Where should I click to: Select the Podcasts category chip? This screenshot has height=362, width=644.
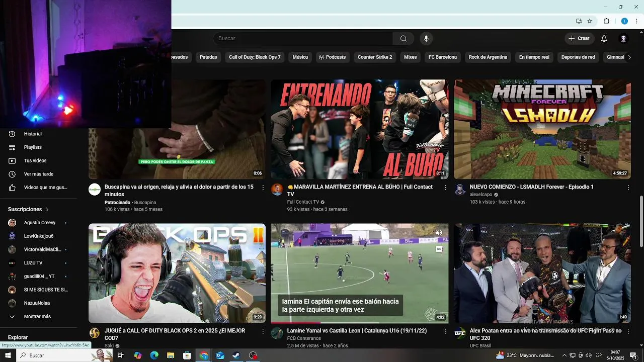(333, 57)
